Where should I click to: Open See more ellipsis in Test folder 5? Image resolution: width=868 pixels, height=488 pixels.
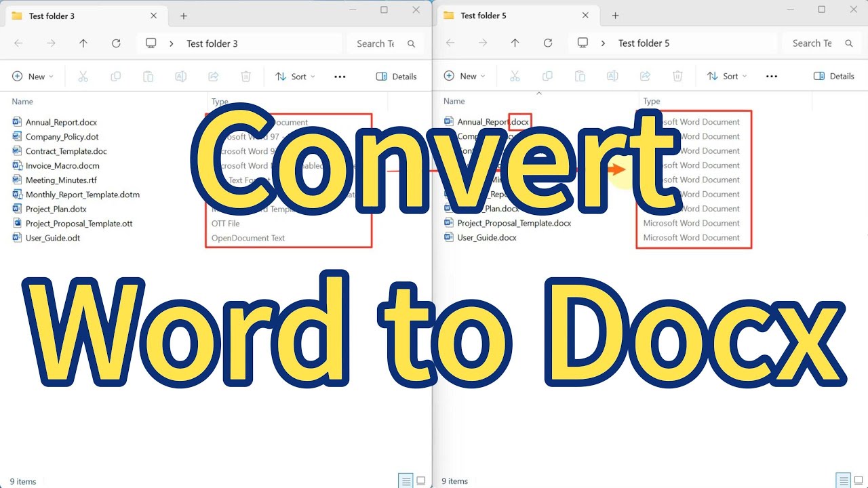[x=771, y=76]
